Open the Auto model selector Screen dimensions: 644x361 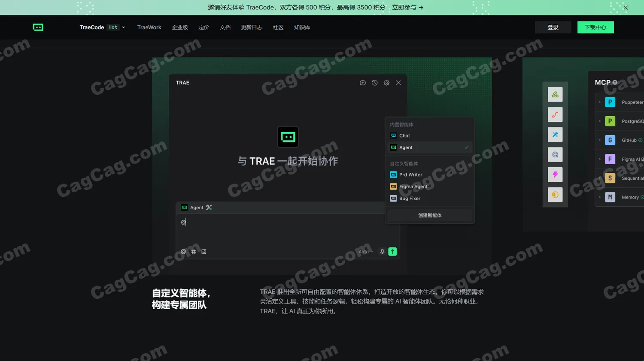coord(366,252)
